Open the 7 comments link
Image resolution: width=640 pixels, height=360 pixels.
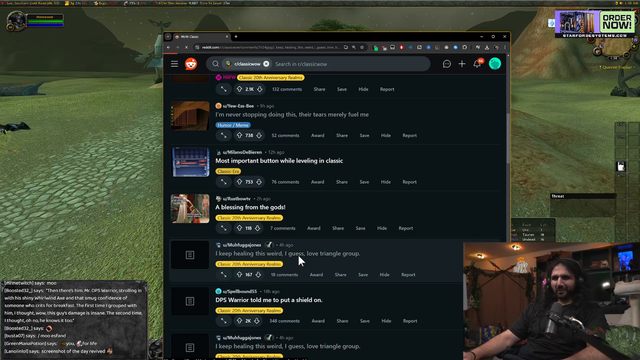pos(282,228)
